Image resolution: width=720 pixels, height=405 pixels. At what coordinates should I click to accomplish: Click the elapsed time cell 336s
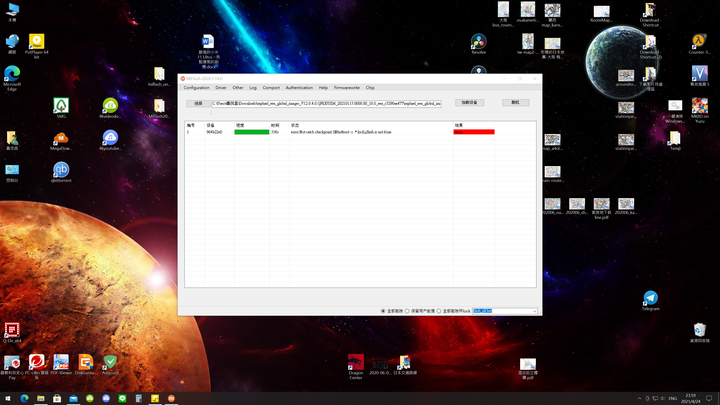[x=275, y=132]
